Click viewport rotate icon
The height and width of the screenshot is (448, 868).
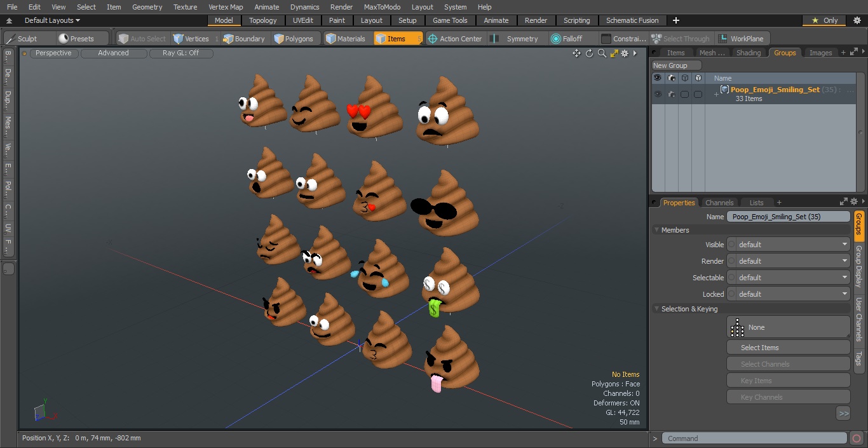tap(589, 53)
